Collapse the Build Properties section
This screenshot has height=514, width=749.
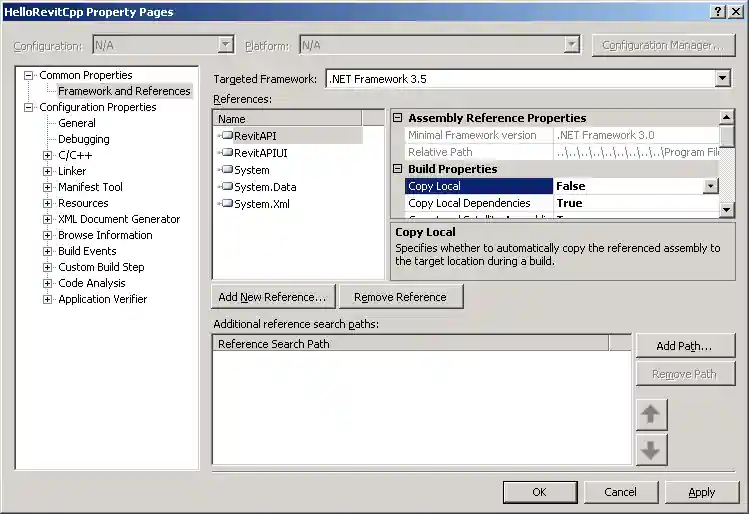pos(397,169)
